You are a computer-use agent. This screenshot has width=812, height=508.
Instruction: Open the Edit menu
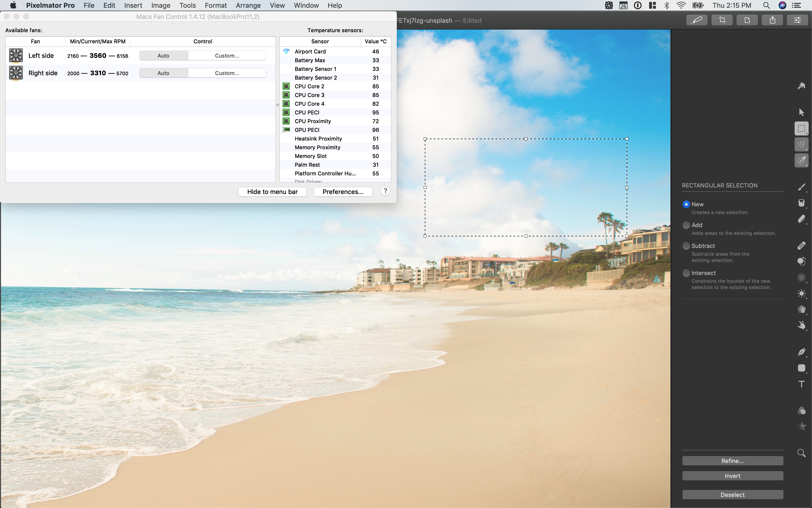109,5
